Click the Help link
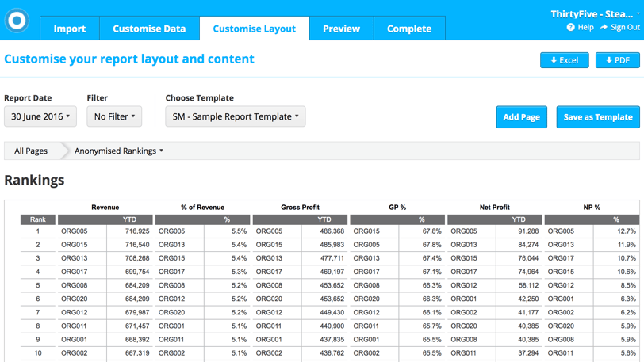This screenshot has height=362, width=644. pyautogui.click(x=585, y=27)
